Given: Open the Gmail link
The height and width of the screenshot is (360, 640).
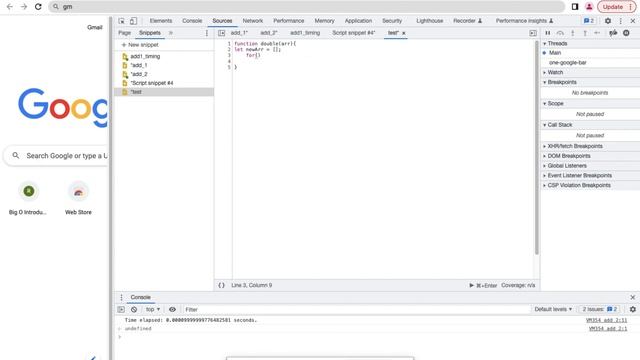Looking at the screenshot, I should point(95,27).
